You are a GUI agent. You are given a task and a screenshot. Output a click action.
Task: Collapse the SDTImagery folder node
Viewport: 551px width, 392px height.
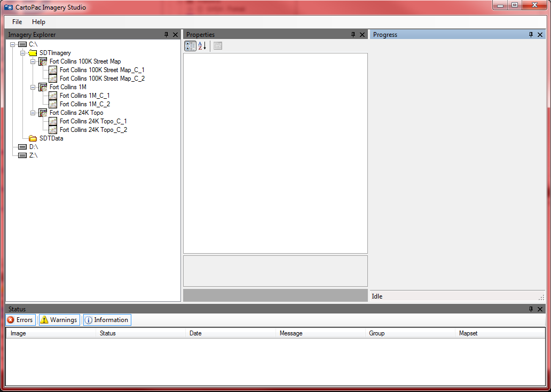(23, 53)
